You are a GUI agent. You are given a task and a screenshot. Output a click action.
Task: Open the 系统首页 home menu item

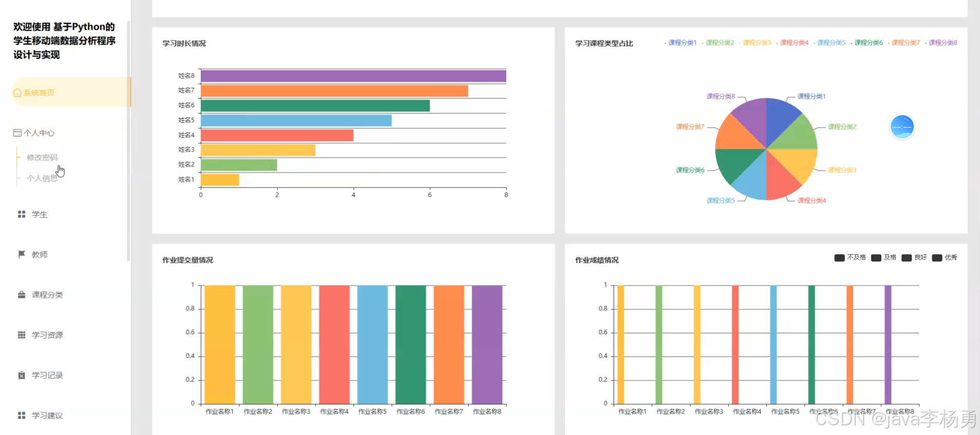[x=71, y=92]
